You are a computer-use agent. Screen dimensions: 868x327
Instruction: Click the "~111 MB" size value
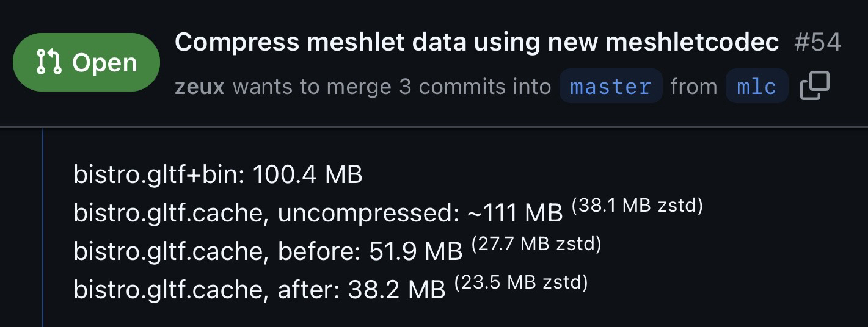(514, 213)
